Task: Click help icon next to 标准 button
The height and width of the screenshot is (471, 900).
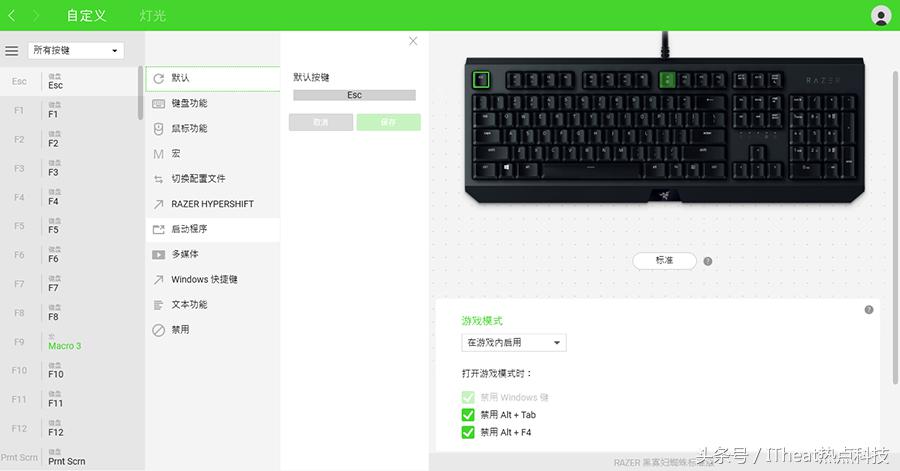Action: [x=708, y=261]
